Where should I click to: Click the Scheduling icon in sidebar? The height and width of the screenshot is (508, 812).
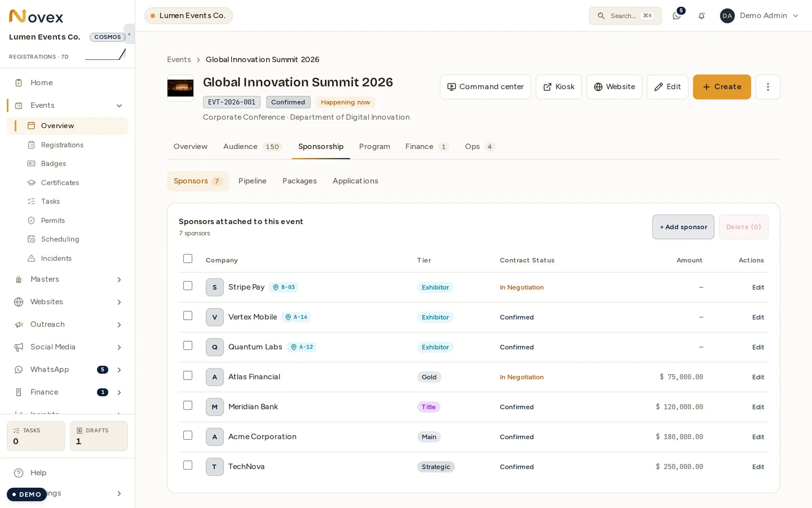(x=32, y=239)
